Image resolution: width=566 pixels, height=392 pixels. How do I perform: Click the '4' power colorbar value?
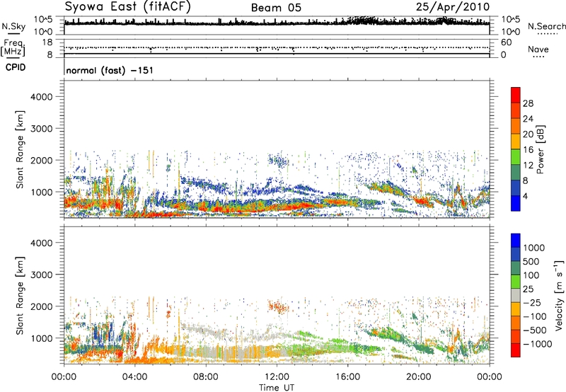(525, 196)
